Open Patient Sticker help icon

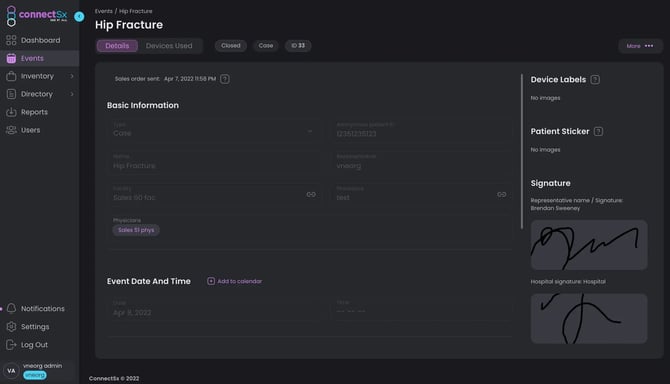598,132
